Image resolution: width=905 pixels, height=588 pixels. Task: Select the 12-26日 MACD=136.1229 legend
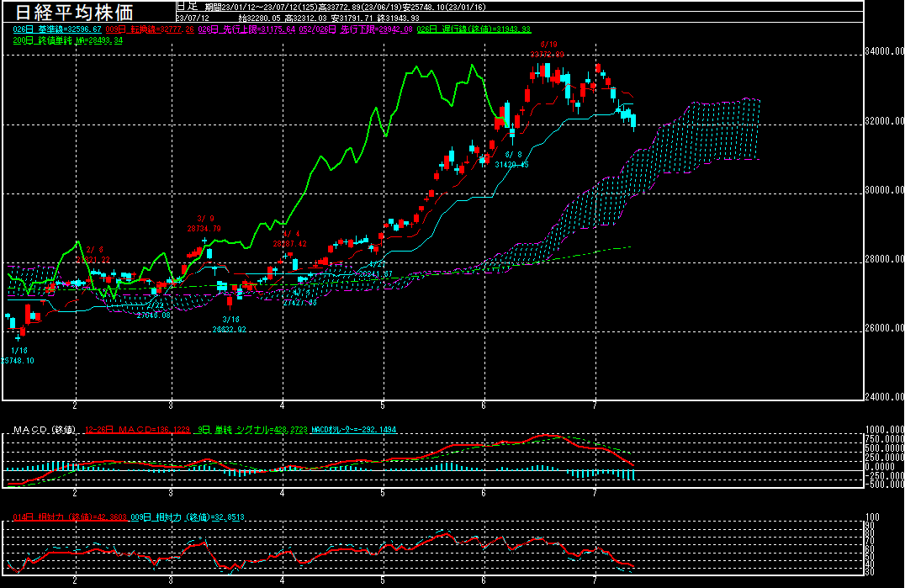click(137, 429)
